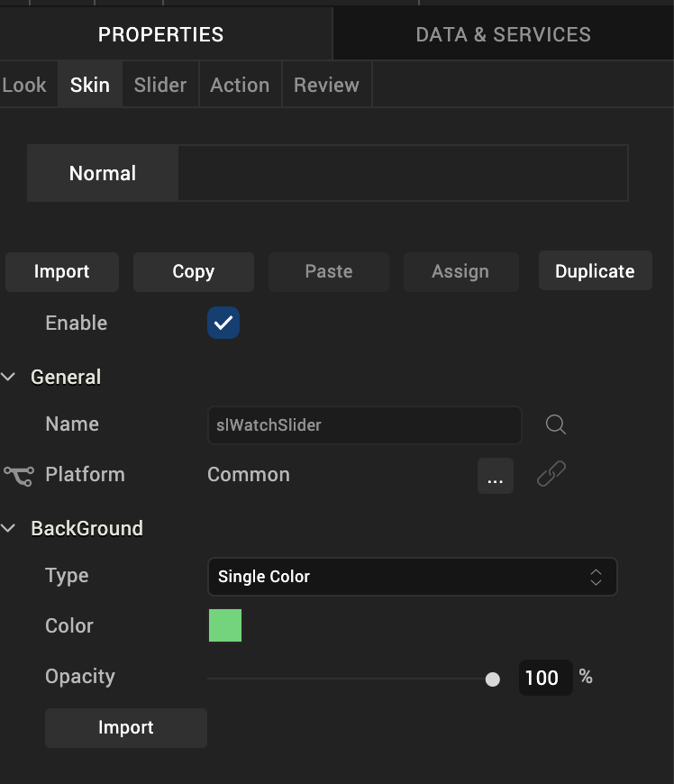Collapse the General section
Viewport: 674px width, 784px height.
click(9, 377)
